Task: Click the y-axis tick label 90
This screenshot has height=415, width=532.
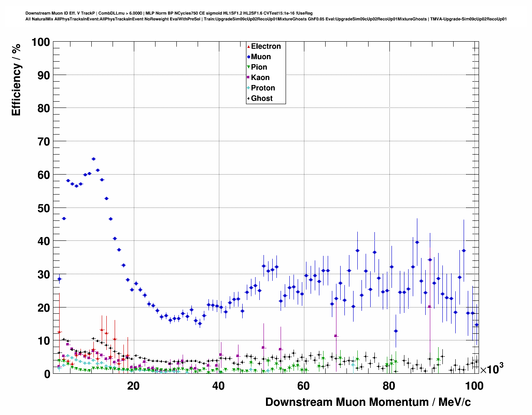Action: click(x=44, y=75)
